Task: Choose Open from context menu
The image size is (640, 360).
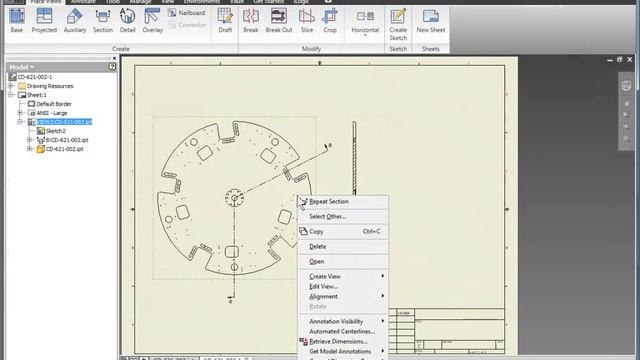Action: (343, 262)
